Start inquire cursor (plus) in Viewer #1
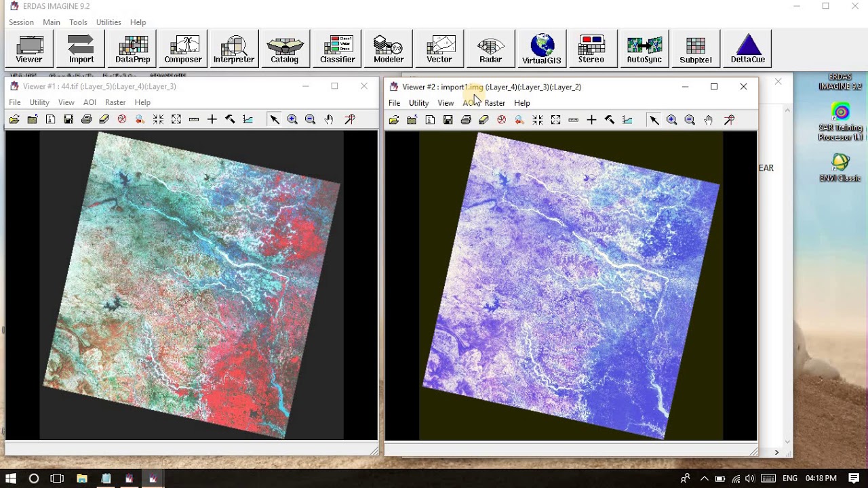Screen dimensions: 868x488 coord(212,119)
